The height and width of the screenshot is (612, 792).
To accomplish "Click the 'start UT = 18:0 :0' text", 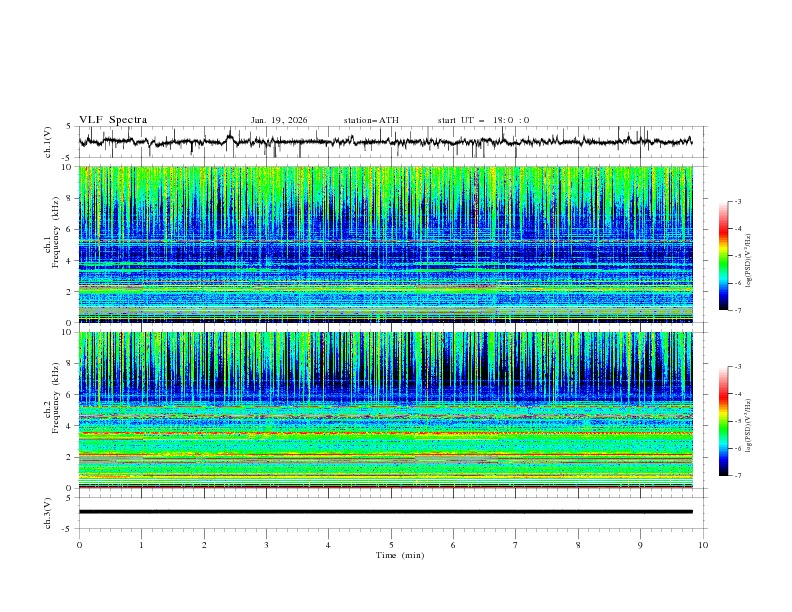I will [x=483, y=120].
